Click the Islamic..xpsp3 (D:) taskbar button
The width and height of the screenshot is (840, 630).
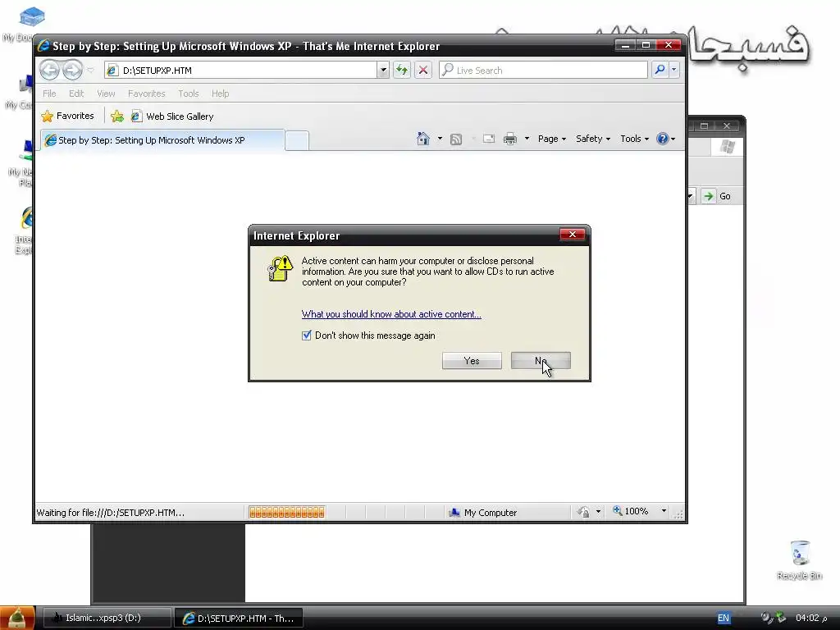pyautogui.click(x=107, y=618)
